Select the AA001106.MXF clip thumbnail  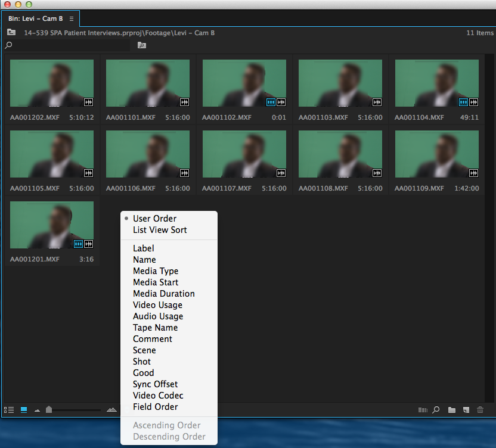[148, 154]
